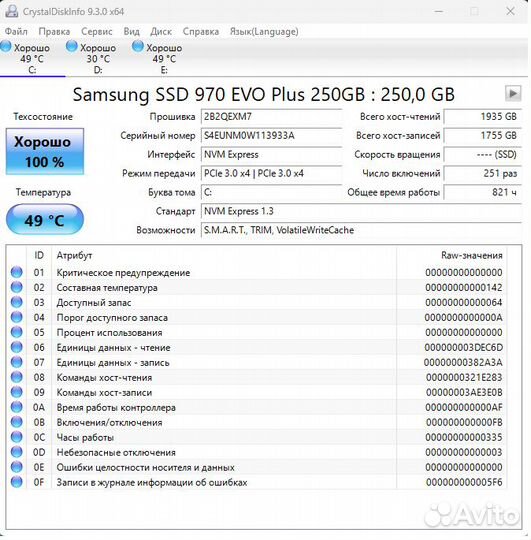Open the Диск menu
The width and height of the screenshot is (531, 540).
pos(161,31)
